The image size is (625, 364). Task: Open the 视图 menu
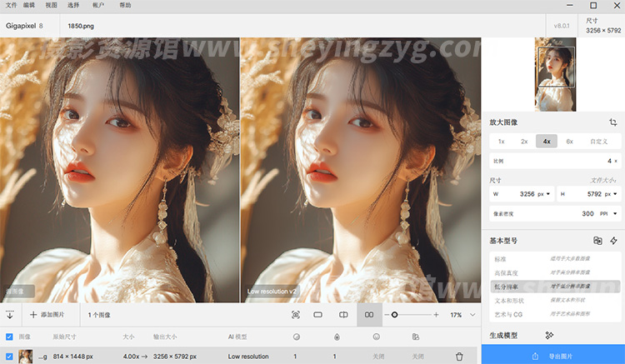tap(52, 5)
